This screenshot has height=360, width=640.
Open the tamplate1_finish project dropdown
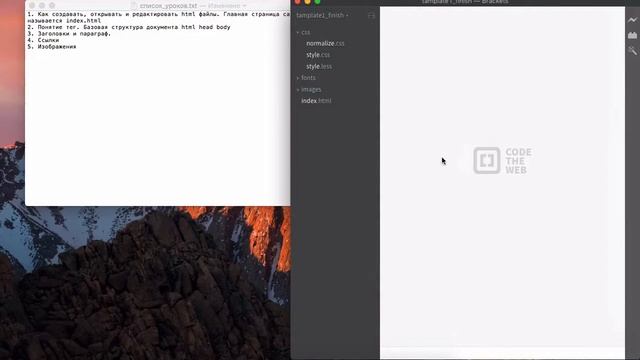click(x=322, y=16)
